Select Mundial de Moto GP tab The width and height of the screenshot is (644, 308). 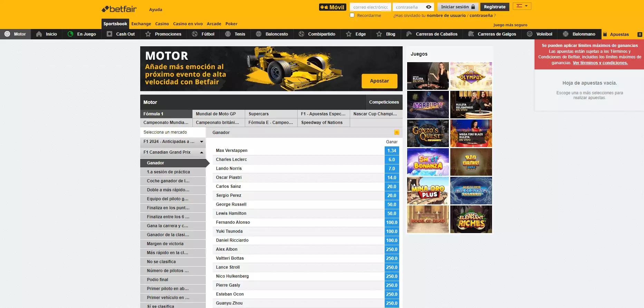click(219, 114)
